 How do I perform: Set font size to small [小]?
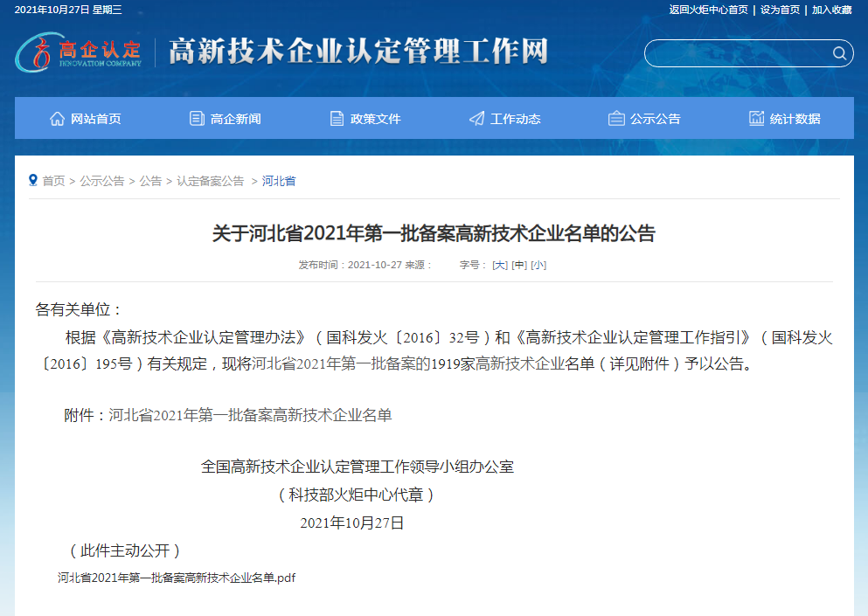click(538, 265)
